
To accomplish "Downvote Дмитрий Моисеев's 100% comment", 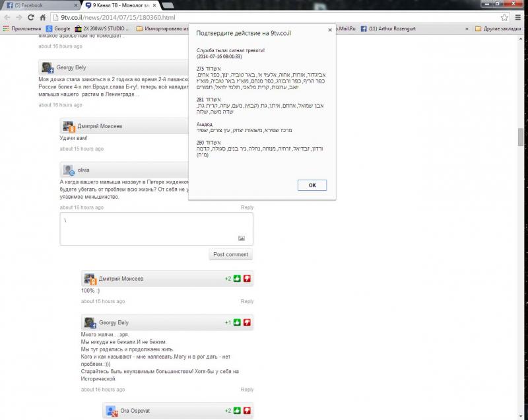I will tap(247, 279).
